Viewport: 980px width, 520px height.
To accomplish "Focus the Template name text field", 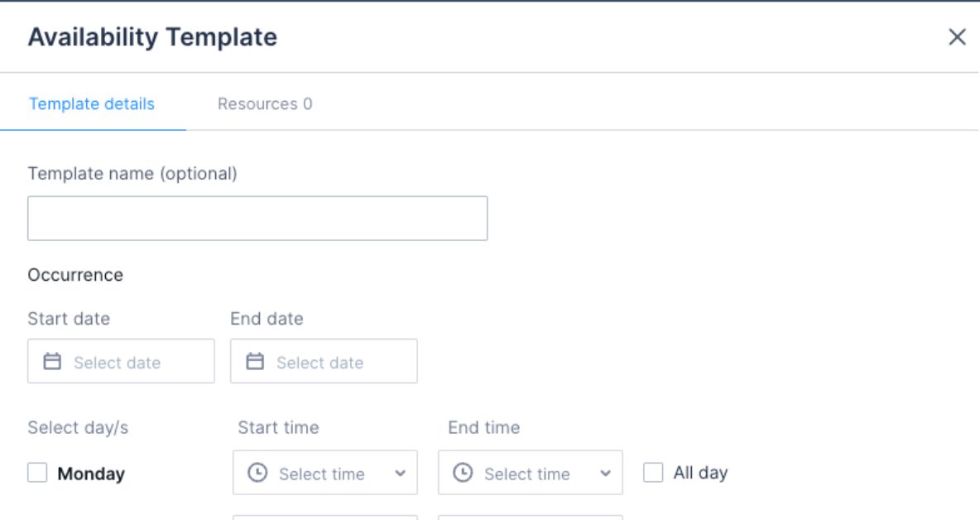I will (x=257, y=219).
